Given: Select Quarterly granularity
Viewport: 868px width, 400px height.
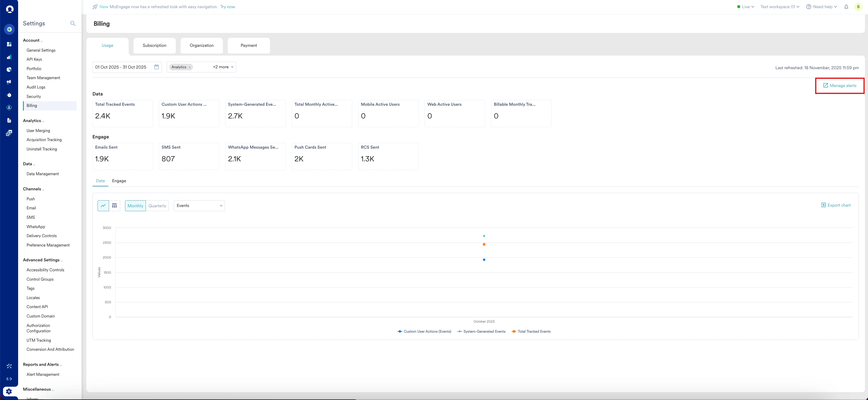Looking at the screenshot, I should (157, 205).
